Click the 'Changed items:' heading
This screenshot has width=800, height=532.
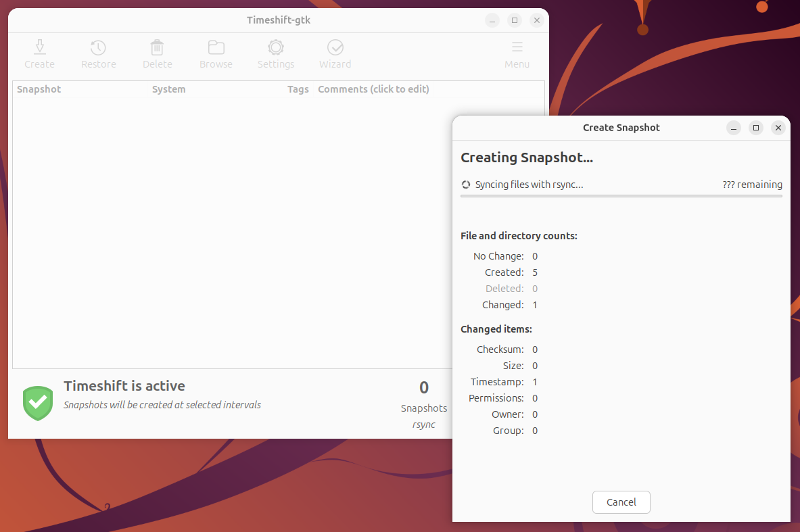tap(496, 329)
